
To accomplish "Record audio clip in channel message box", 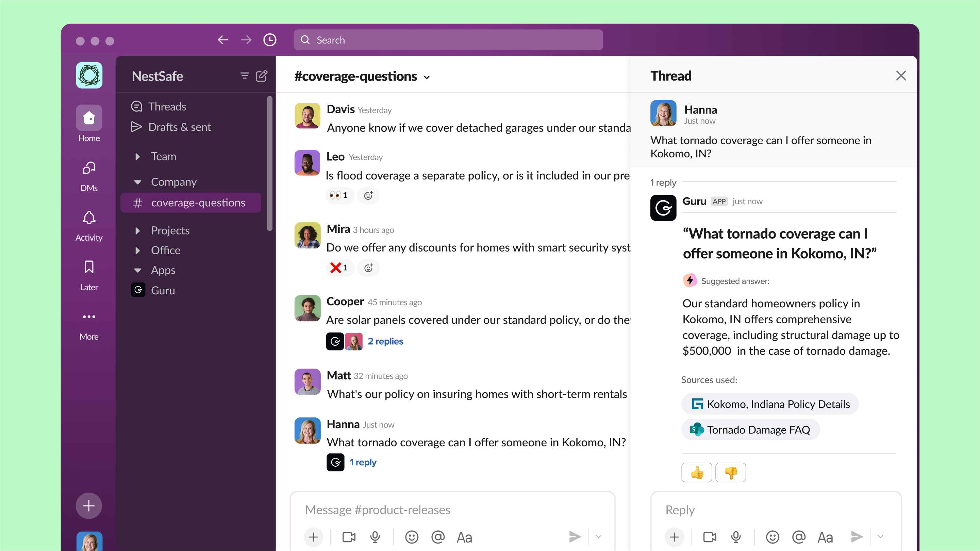I will click(375, 537).
